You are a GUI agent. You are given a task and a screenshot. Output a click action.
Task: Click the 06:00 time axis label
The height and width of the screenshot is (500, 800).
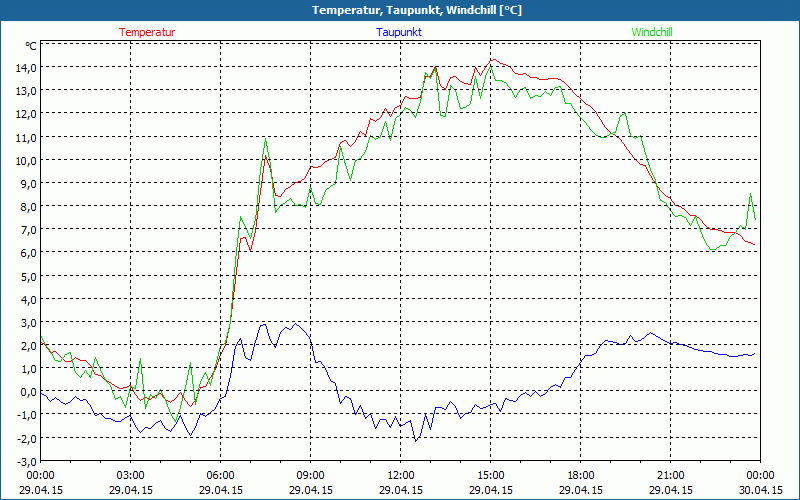(x=221, y=476)
